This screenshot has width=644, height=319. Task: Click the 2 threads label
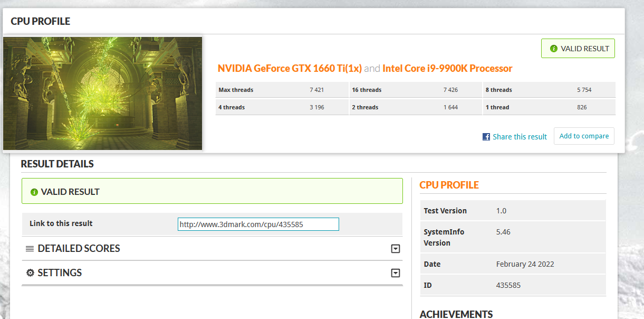click(x=365, y=108)
